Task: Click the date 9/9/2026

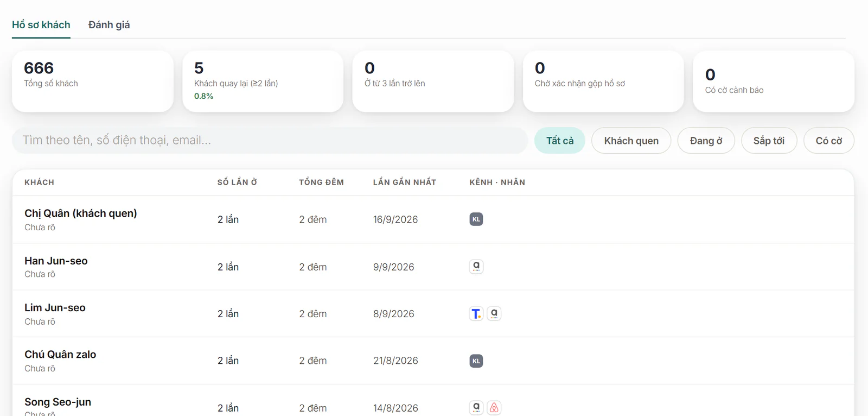Action: pos(393,267)
